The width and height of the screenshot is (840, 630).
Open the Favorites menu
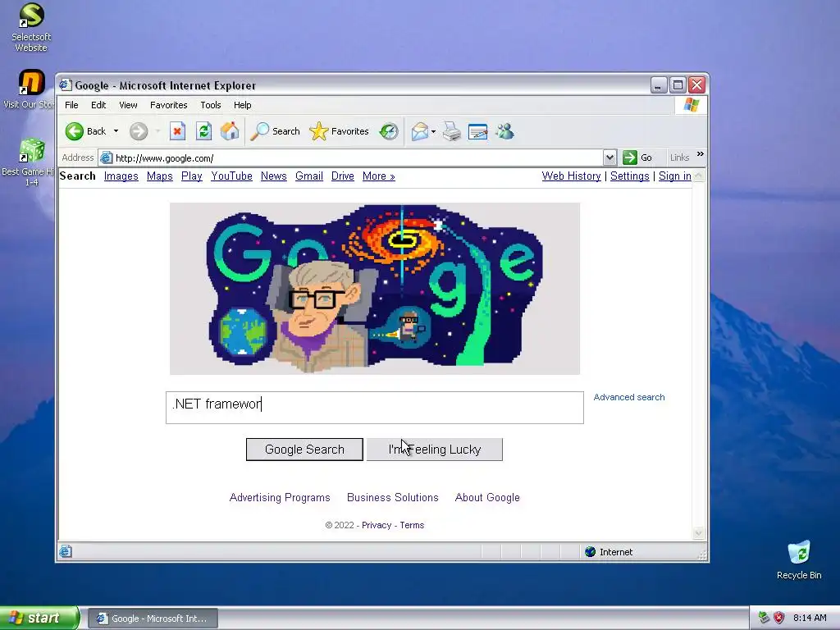click(169, 105)
